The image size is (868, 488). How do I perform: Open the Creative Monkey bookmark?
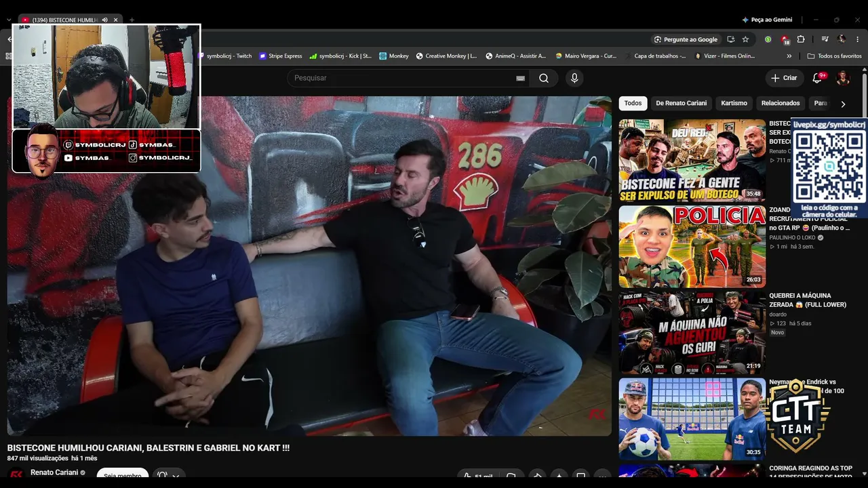446,56
